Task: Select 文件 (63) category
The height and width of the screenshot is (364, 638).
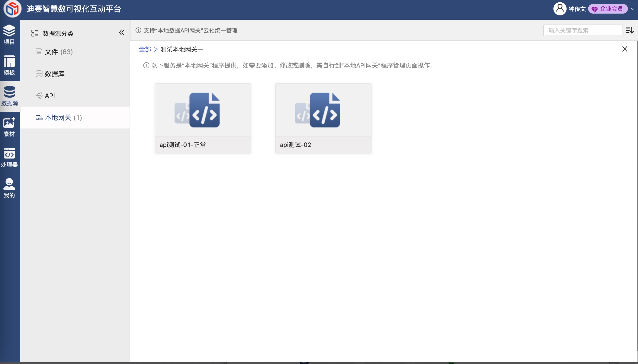Action: [x=59, y=52]
